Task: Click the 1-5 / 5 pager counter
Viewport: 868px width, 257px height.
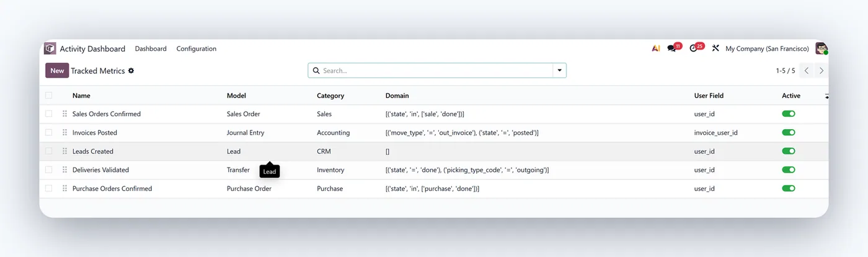Action: [x=786, y=71]
